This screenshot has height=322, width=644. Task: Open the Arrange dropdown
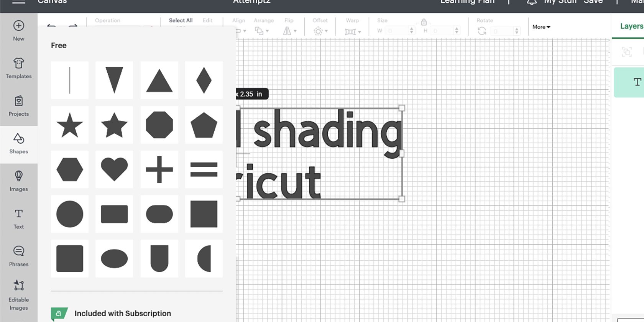click(262, 31)
